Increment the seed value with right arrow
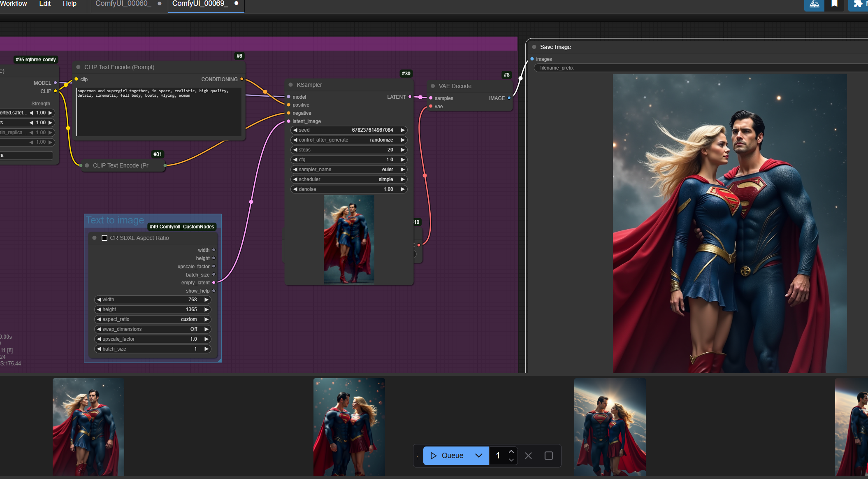Screen dimensions: 868x479 click(403, 130)
